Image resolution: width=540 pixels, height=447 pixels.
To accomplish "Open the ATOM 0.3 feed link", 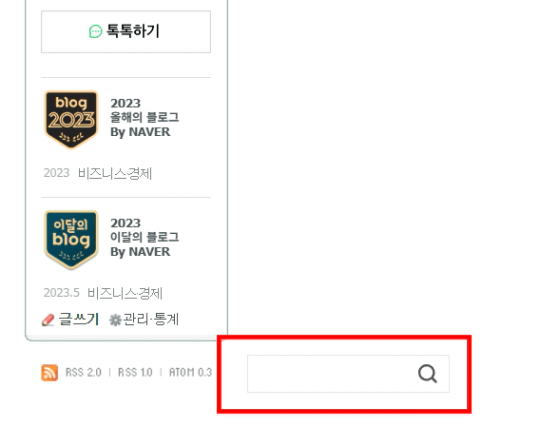I will [x=190, y=373].
